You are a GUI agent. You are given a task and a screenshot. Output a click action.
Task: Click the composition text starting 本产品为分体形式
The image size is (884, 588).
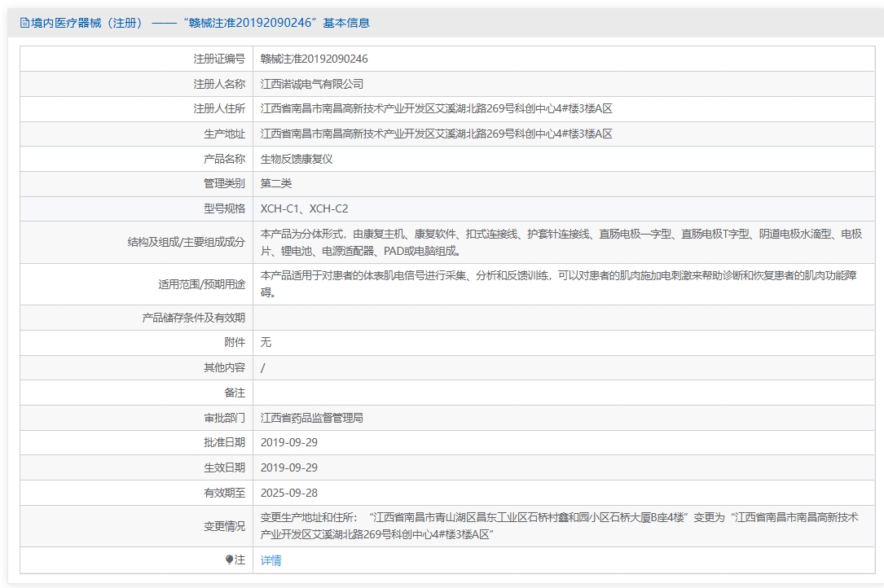561,243
